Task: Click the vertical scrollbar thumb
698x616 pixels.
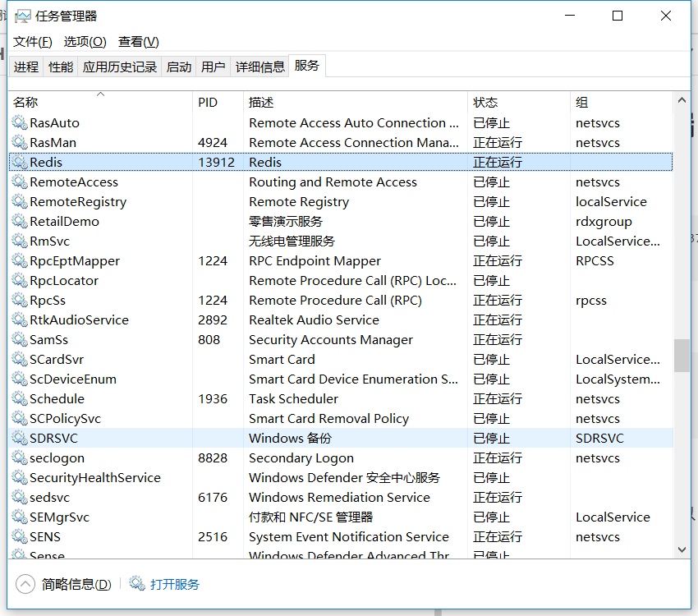Action: coord(682,355)
